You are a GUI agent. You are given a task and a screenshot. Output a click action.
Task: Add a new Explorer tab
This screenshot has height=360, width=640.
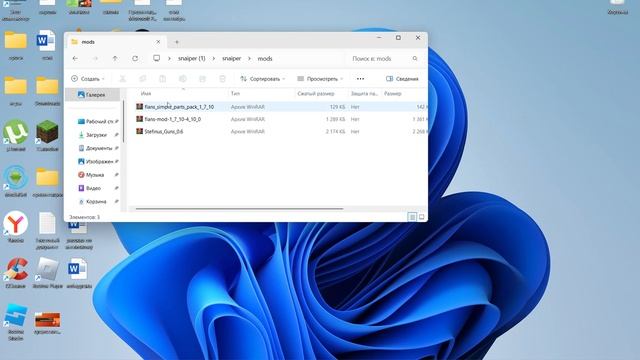pos(177,42)
